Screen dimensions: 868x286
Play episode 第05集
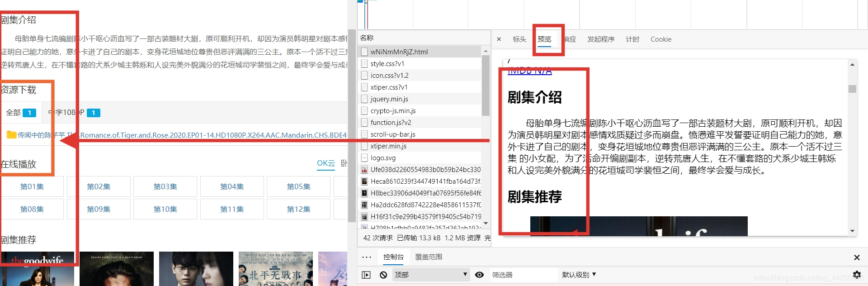[298, 186]
